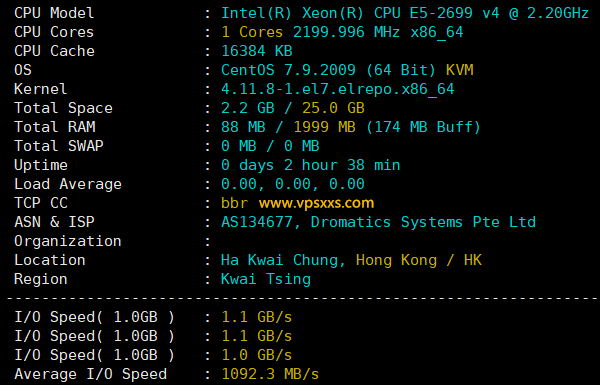The height and width of the screenshot is (385, 600).
Task: Click the Average I/O Speed label
Action: [x=90, y=374]
